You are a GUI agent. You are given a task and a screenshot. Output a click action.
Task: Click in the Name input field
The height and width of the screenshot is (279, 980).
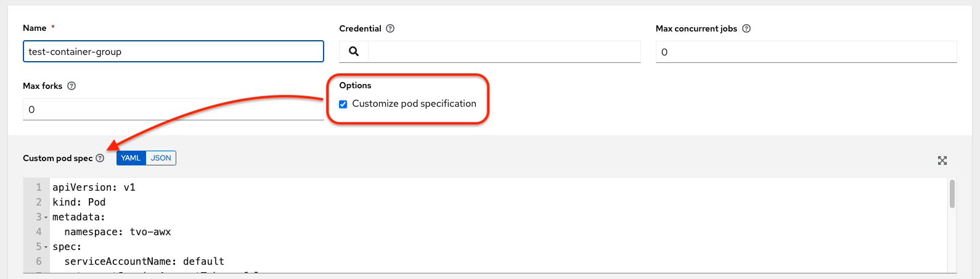(173, 51)
